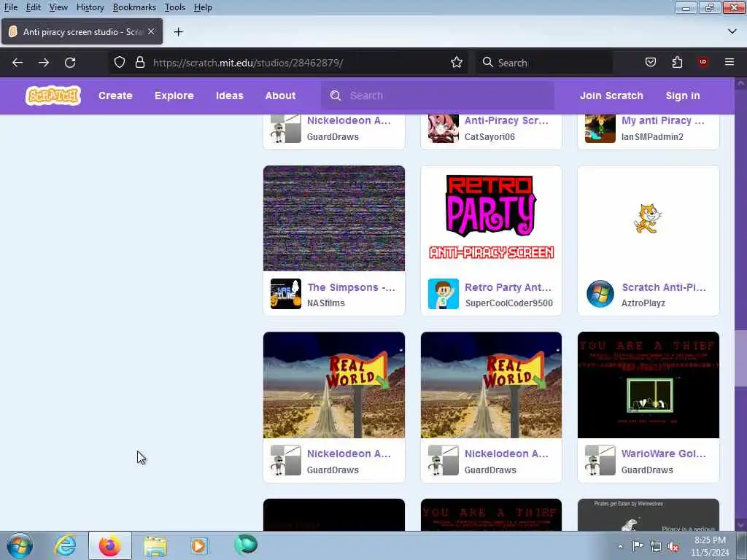The image size is (747, 560).
Task: Open the uBlock Origin extension icon
Action: (703, 63)
